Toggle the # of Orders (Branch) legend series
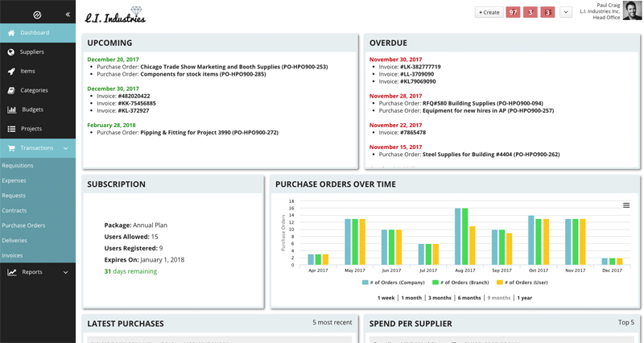The width and height of the screenshot is (644, 343). tap(460, 283)
